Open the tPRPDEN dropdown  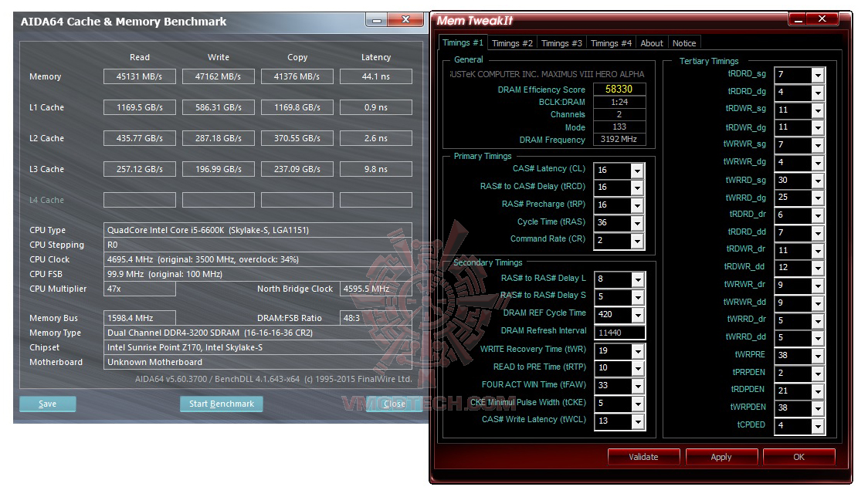pyautogui.click(x=818, y=374)
